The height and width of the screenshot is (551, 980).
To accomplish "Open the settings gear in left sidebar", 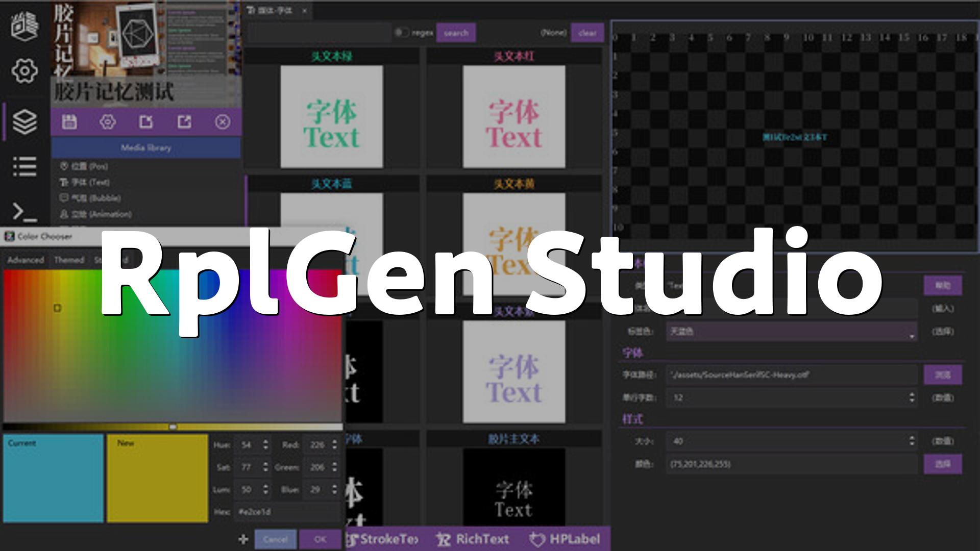I will [24, 70].
